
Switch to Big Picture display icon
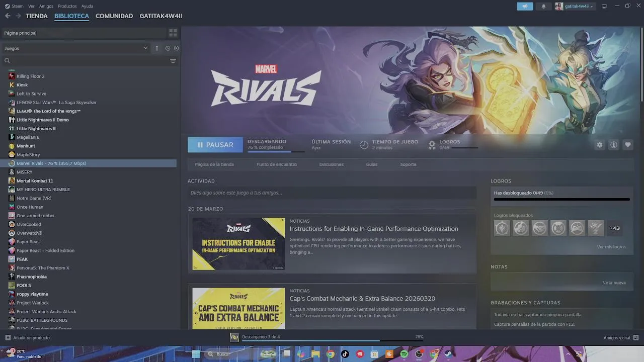(x=604, y=6)
